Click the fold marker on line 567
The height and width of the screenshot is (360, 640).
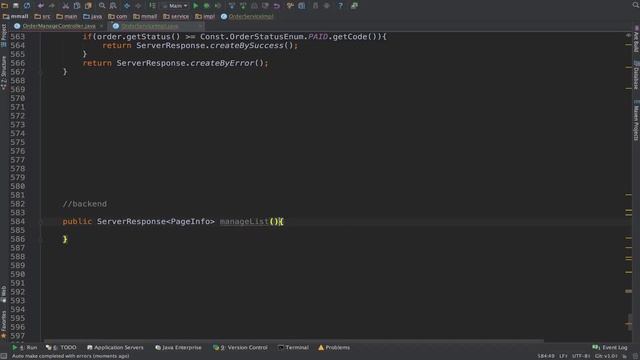click(x=41, y=72)
